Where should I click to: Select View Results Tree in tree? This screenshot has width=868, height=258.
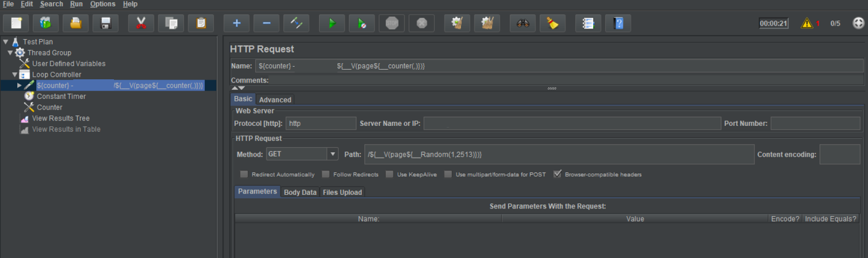tap(60, 118)
